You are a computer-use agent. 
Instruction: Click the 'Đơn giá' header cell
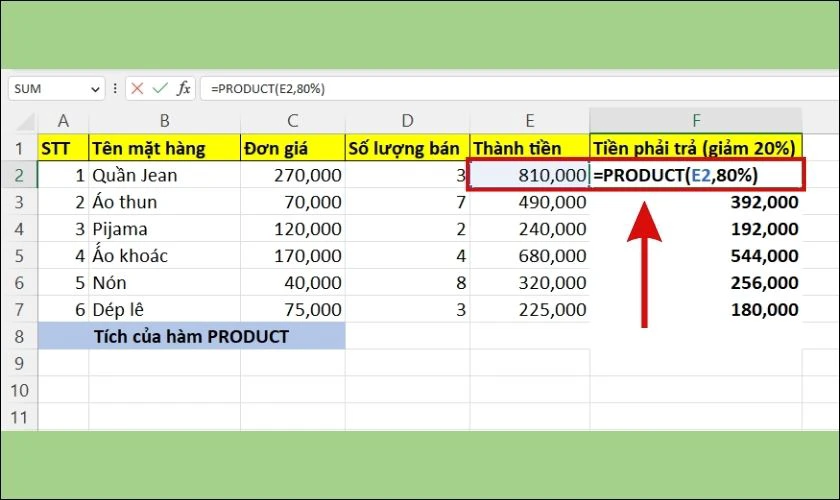pos(292,148)
